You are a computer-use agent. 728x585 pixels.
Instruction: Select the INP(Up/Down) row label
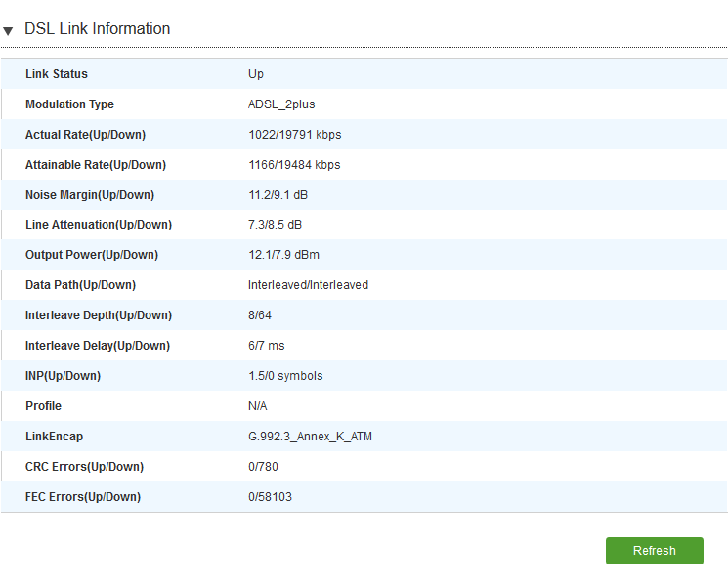coord(63,376)
